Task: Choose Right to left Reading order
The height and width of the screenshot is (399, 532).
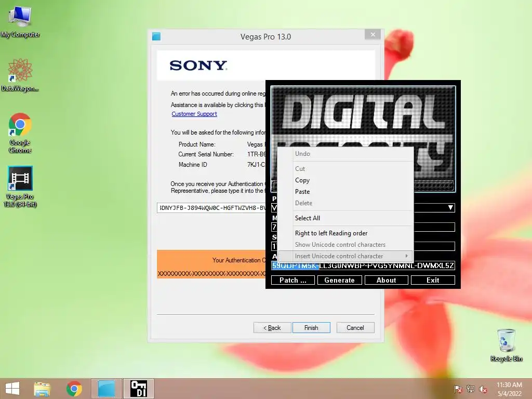Action: [345, 233]
